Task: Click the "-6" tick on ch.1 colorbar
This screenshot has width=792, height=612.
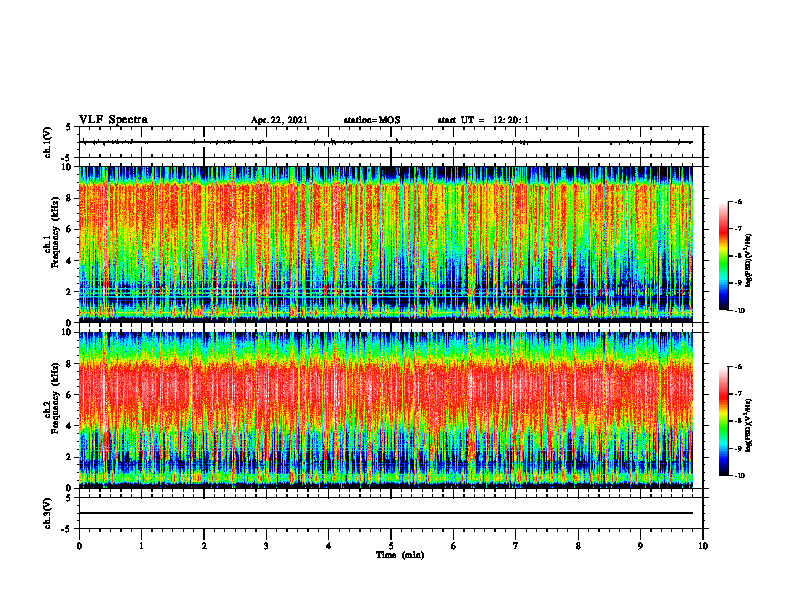Action: coord(738,202)
